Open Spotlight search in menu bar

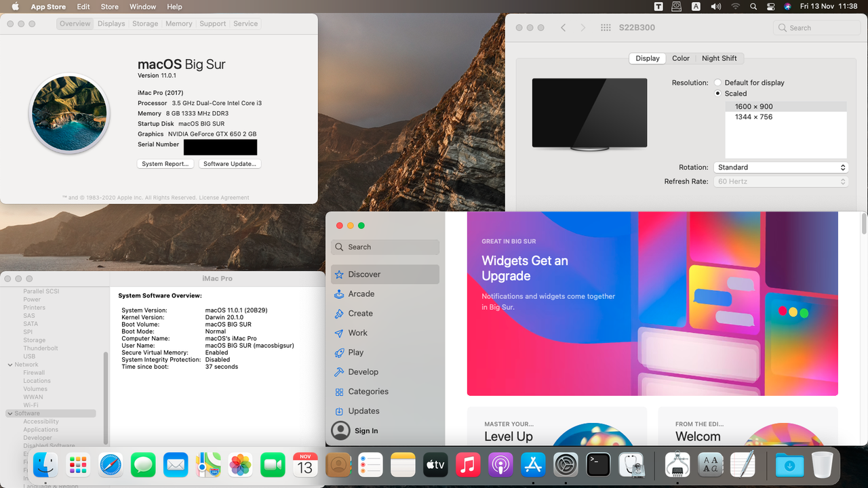click(x=753, y=7)
